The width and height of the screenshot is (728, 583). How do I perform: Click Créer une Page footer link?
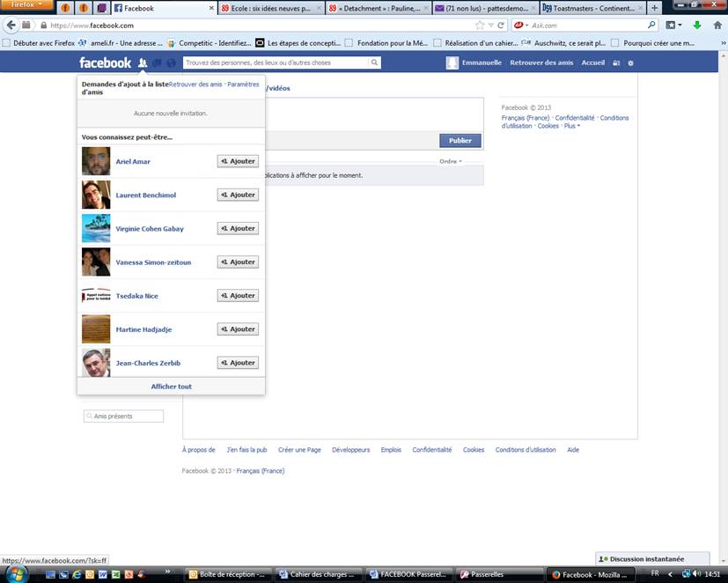(x=299, y=450)
